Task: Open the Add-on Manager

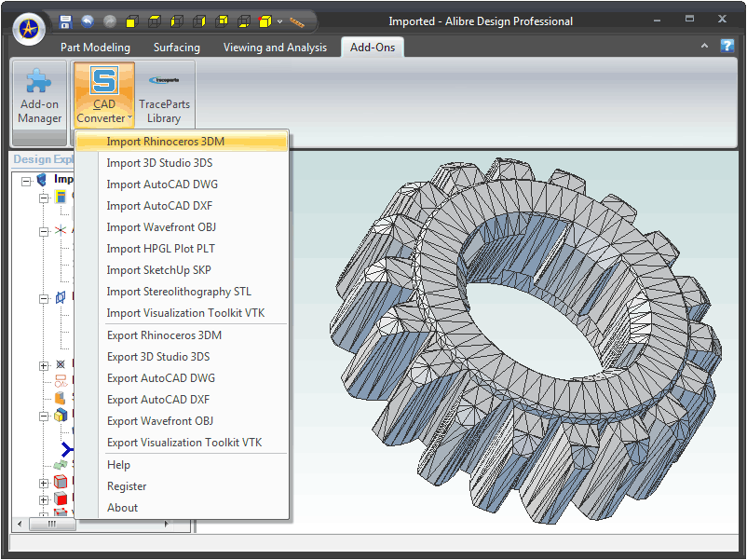Action: click(x=39, y=95)
